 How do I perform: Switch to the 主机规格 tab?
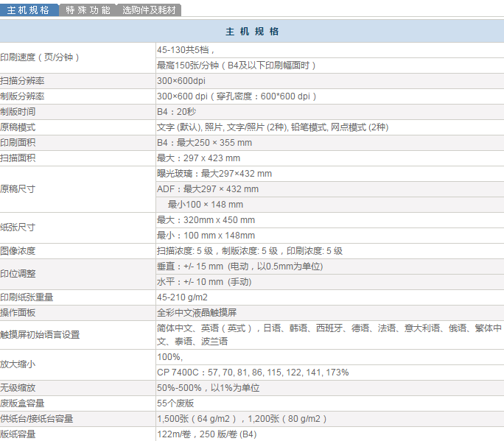(28, 10)
